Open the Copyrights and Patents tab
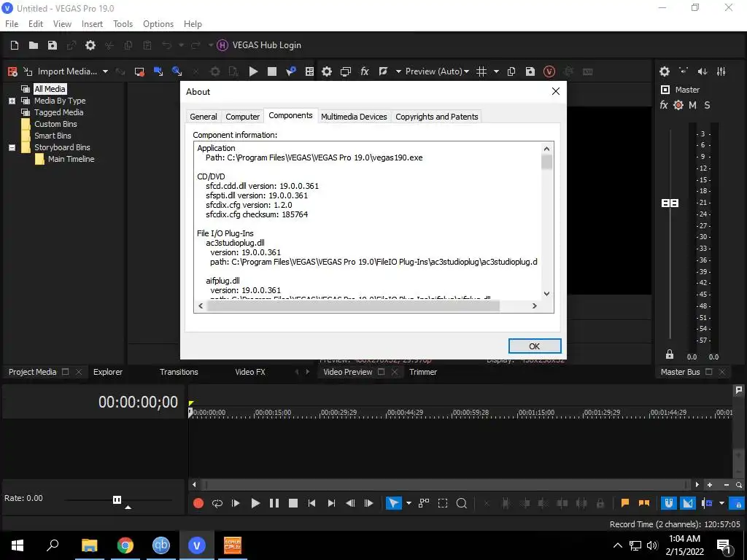 point(436,117)
